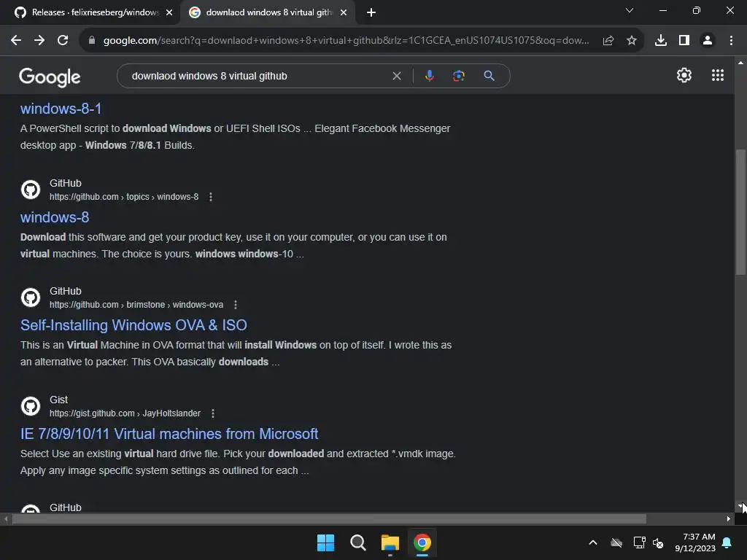Screen dimensions: 747x560
Task: Open clock and date 7:37 AM
Action: pyautogui.click(x=695, y=542)
